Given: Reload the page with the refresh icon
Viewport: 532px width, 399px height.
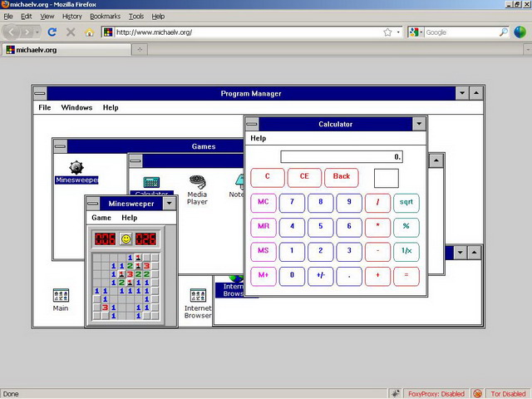Looking at the screenshot, I should (x=52, y=32).
